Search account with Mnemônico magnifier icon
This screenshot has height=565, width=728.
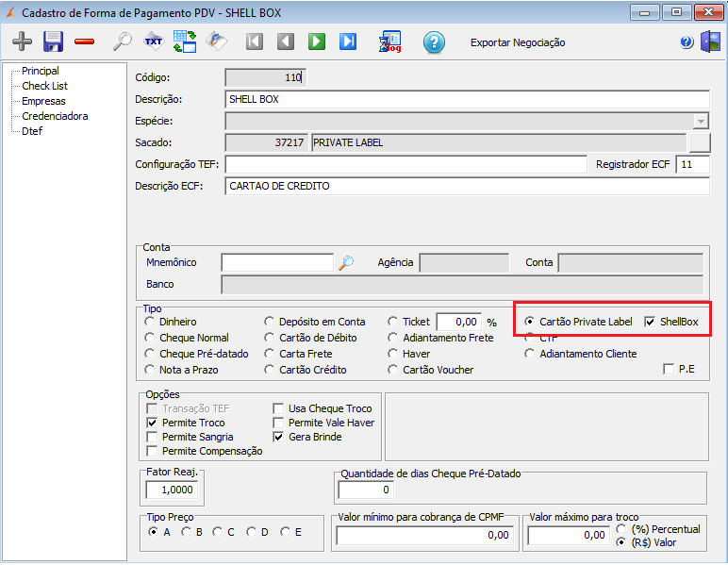pos(346,263)
